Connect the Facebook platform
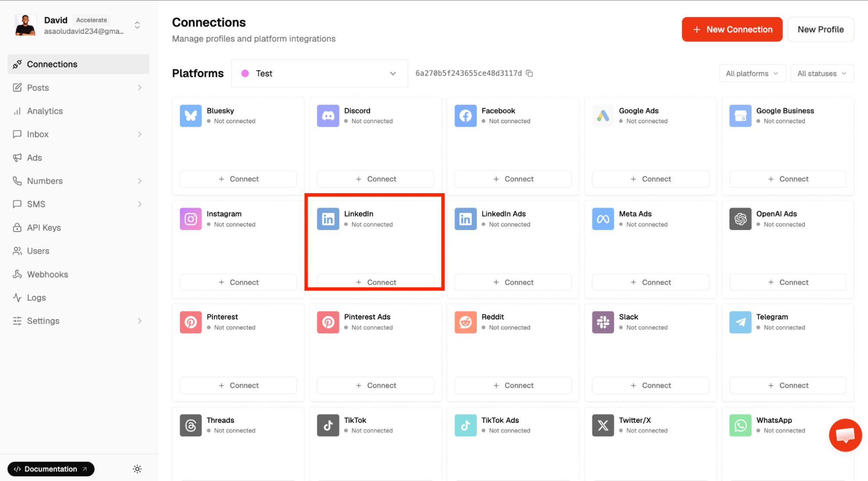This screenshot has width=868, height=481. [513, 179]
